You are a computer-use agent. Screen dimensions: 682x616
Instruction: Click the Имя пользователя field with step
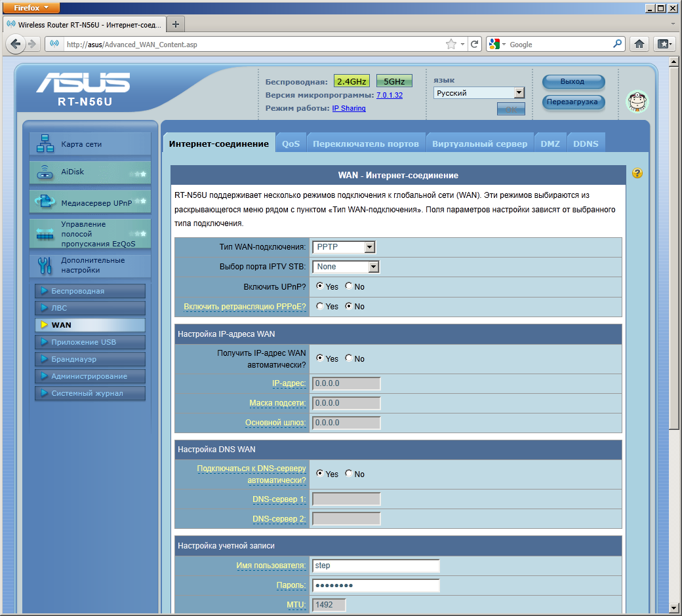[376, 566]
